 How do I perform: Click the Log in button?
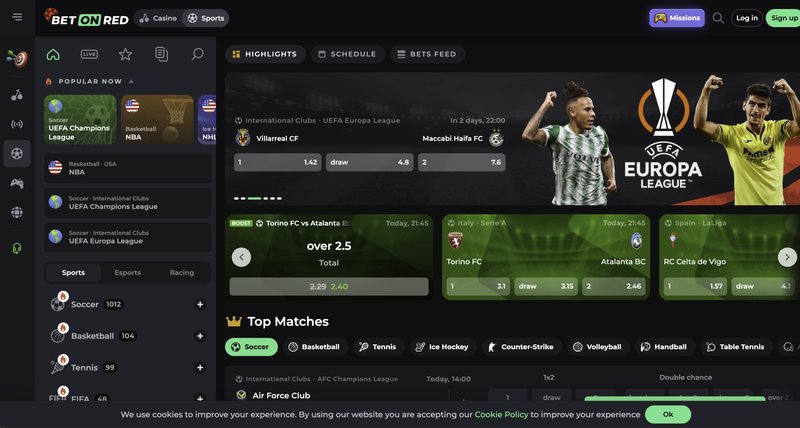click(x=747, y=18)
